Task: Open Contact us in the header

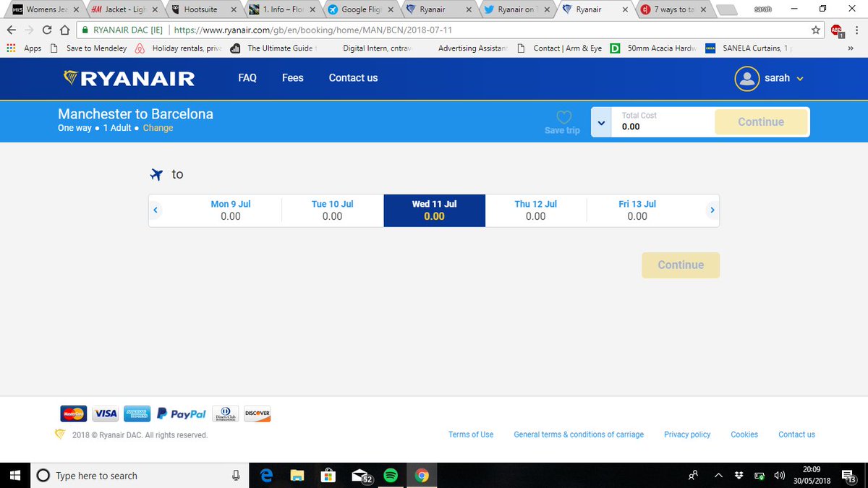Action: coord(353,78)
